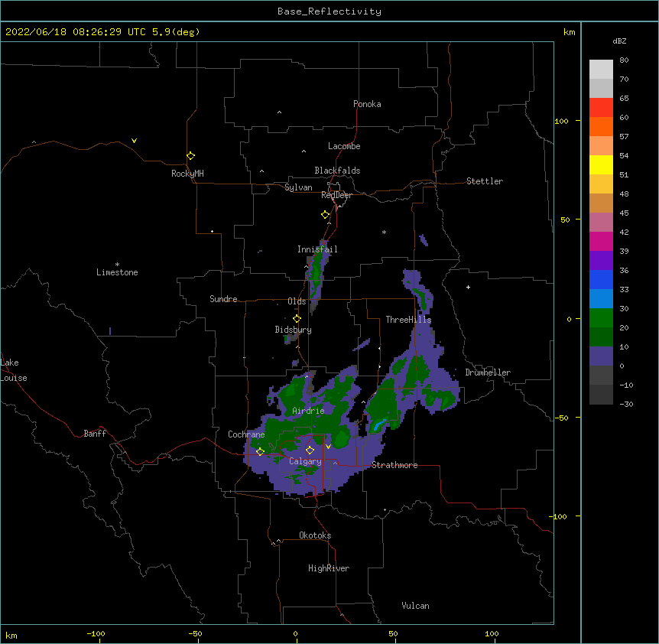Click the Airdrie city label
The image size is (659, 644).
(309, 411)
